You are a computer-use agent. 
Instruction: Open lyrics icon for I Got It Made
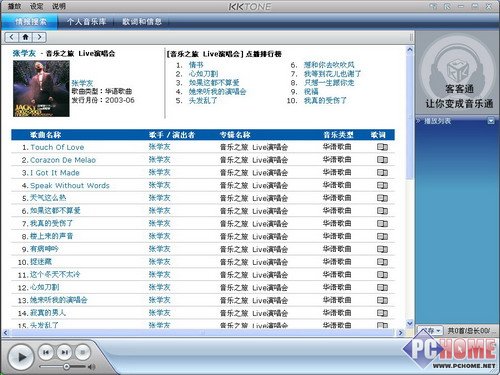point(382,173)
